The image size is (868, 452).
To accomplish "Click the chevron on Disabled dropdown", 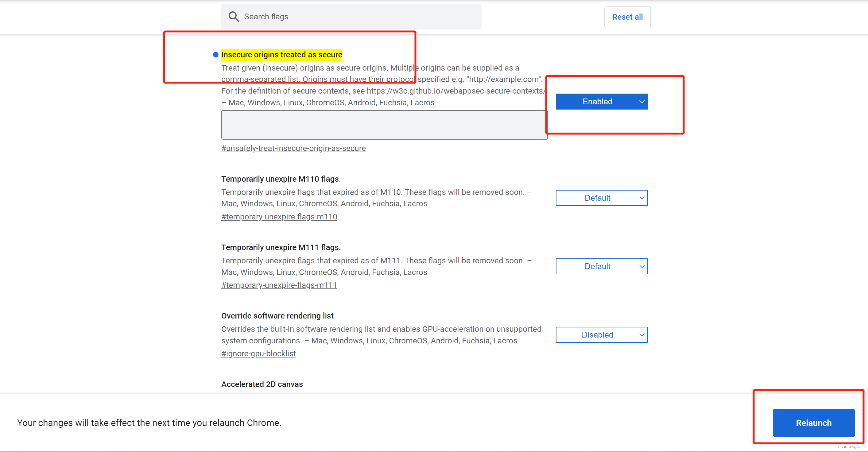I will pos(641,335).
